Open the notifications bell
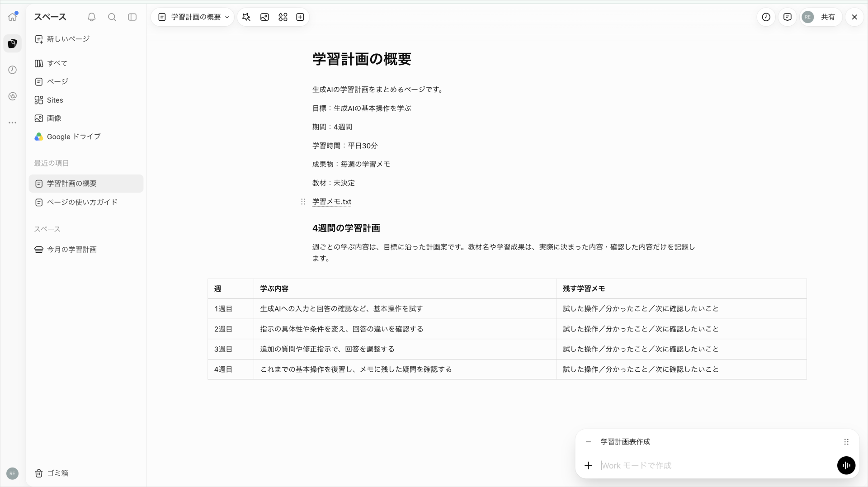This screenshot has height=487, width=868. [92, 17]
